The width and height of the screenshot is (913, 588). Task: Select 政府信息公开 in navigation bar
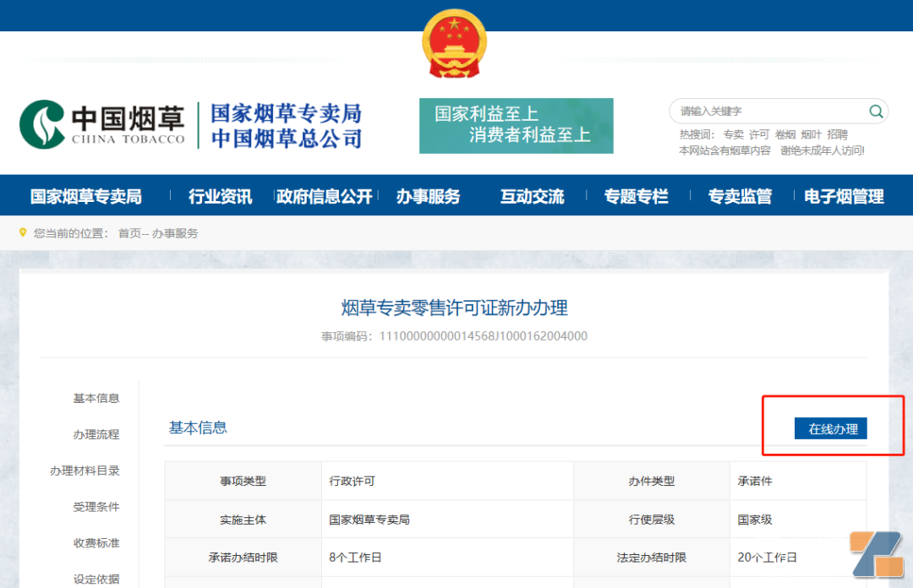coord(325,197)
